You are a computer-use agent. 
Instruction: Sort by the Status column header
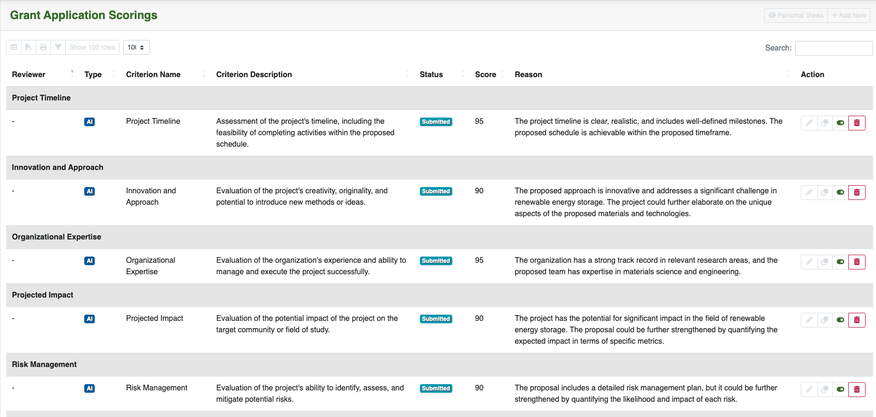(431, 74)
